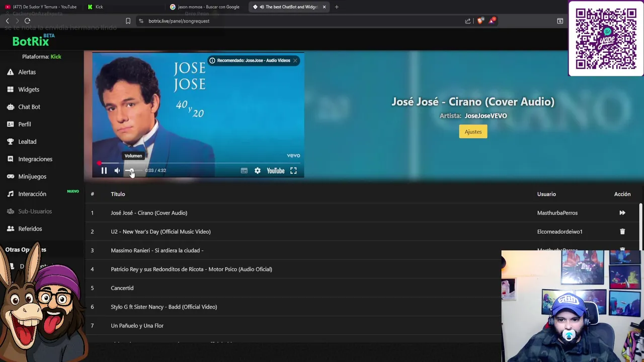Click the volume slider handle
Image resolution: width=644 pixels, height=362 pixels.
[132, 171]
